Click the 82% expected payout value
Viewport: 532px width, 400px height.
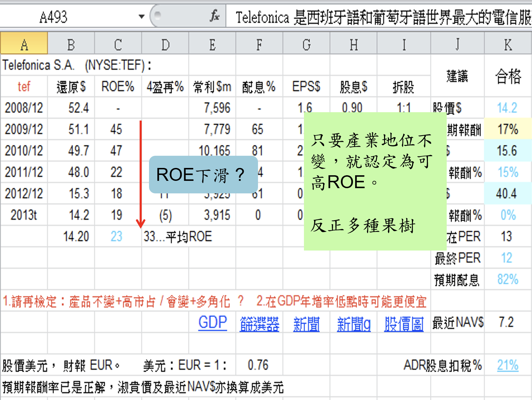click(508, 279)
